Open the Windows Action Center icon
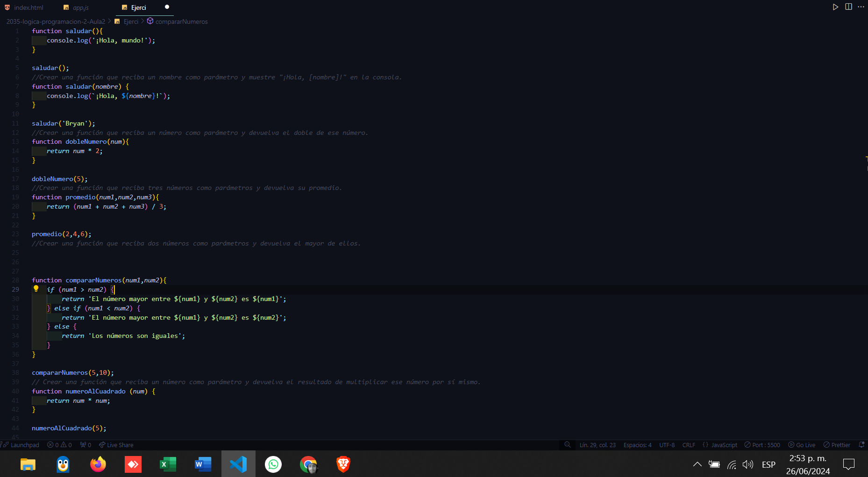This screenshot has height=477, width=868. (849, 464)
